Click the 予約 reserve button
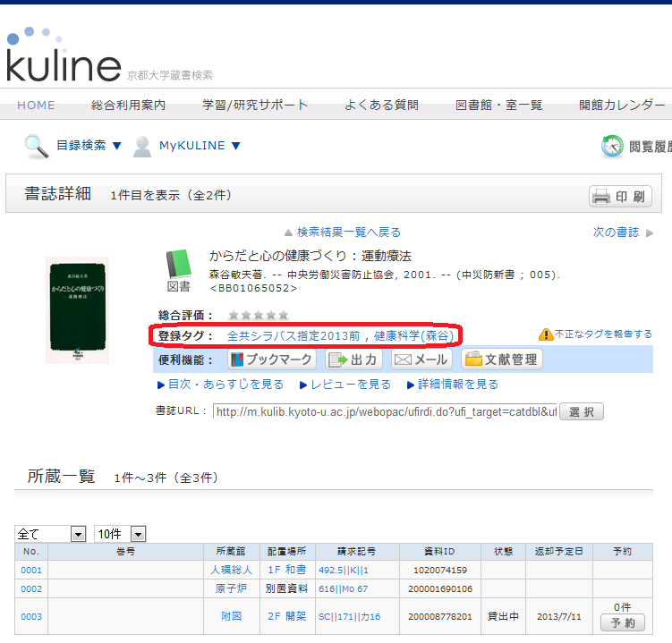Image resolution: width=672 pixels, height=643 pixels. pos(622,622)
